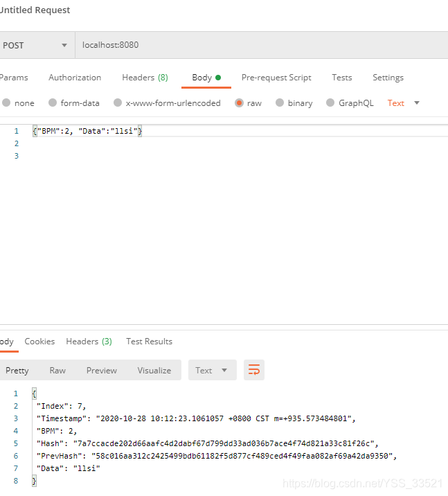Open the request Settings tab

point(388,78)
